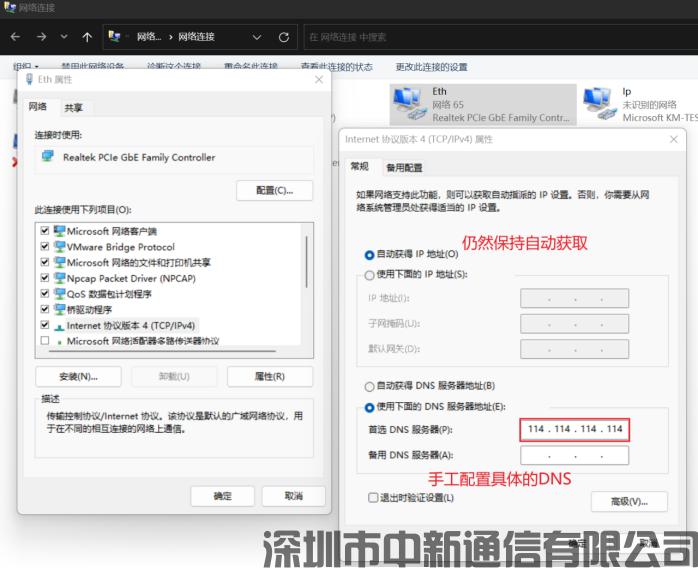The height and width of the screenshot is (568, 698).
Task: Click 取消 in the Eth properties dialog
Action: [x=294, y=496]
